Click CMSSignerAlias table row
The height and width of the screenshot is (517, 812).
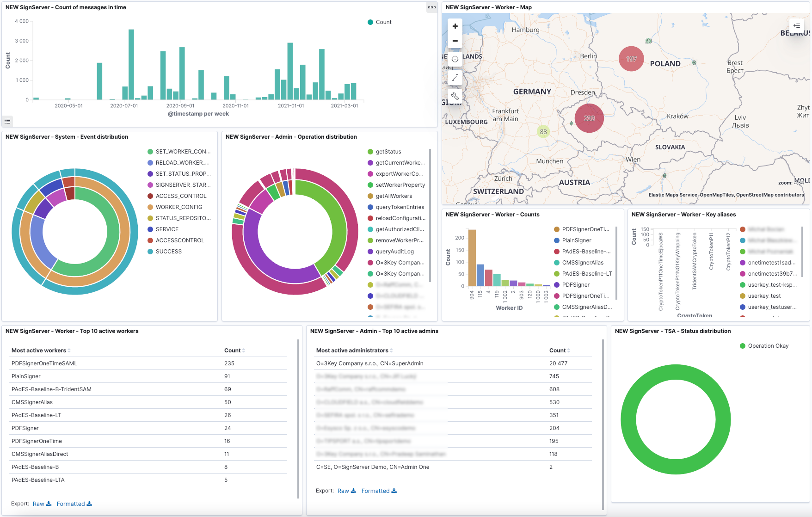point(149,402)
